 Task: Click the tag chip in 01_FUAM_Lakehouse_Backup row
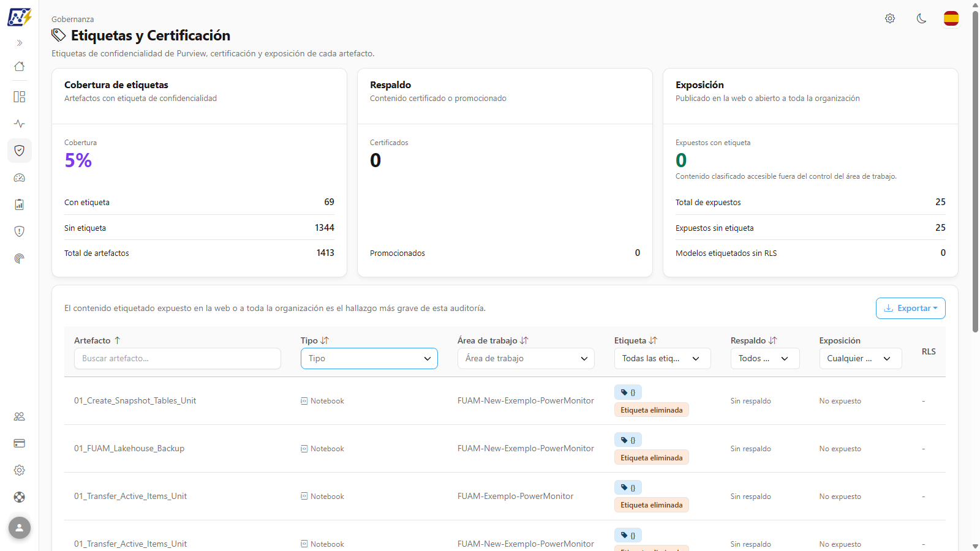tap(628, 440)
